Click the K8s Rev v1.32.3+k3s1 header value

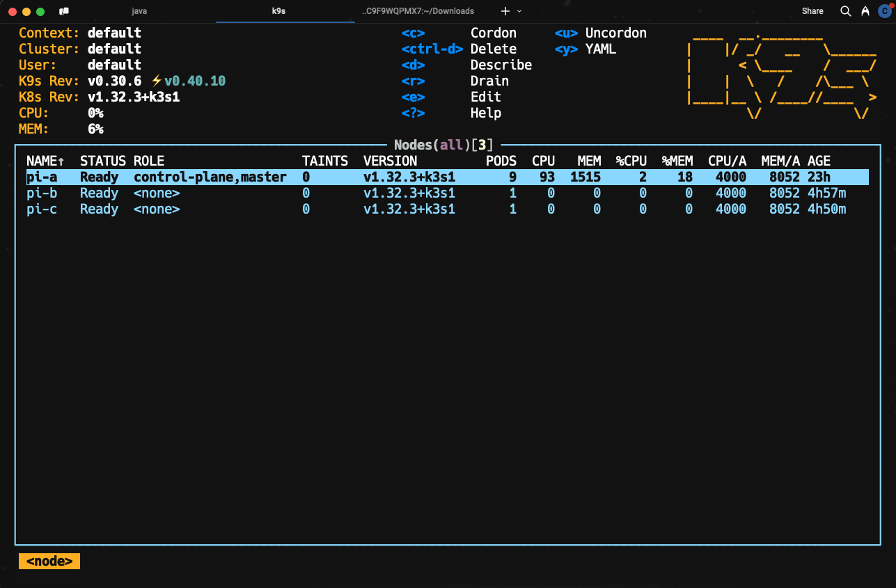[x=134, y=97]
